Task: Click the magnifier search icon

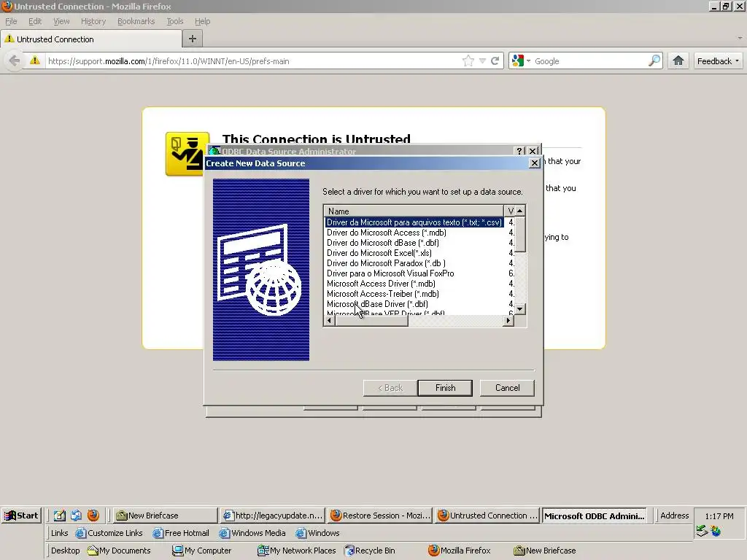Action: 654,61
